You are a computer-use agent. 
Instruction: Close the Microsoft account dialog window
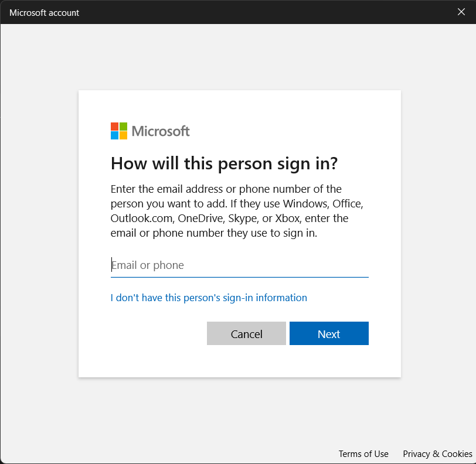[461, 12]
